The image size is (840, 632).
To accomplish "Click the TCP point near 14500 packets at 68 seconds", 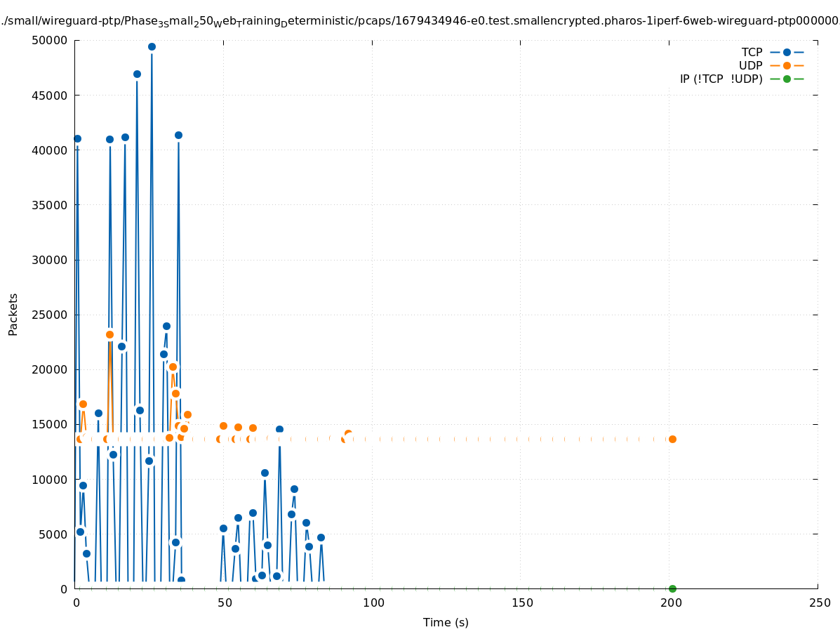I will coord(279,429).
